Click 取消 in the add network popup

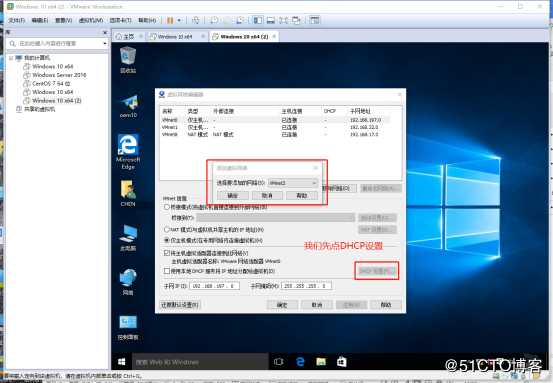267,195
